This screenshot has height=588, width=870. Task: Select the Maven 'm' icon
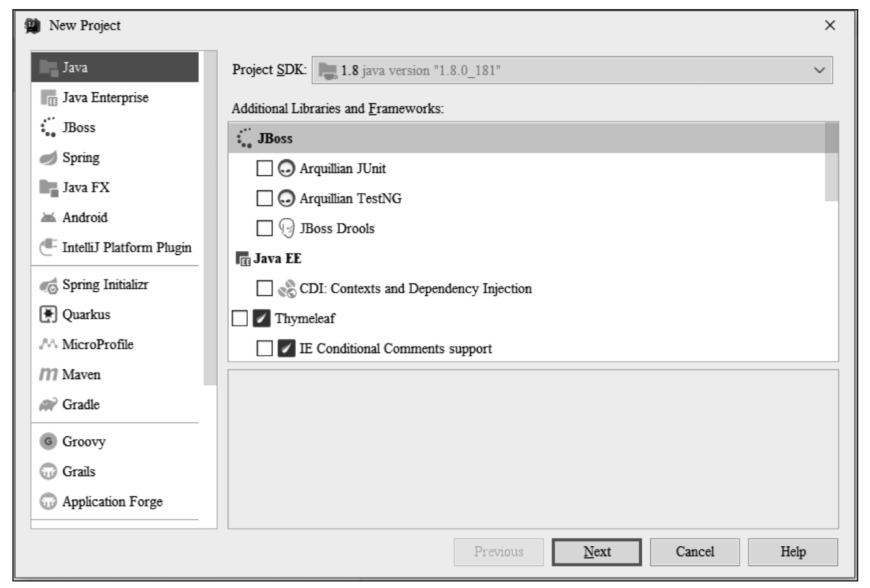coord(49,375)
